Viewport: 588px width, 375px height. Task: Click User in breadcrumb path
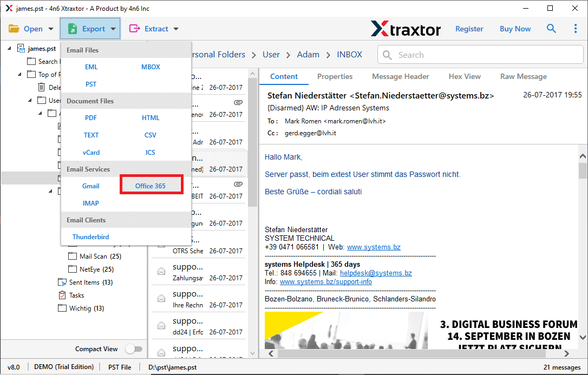(x=271, y=55)
